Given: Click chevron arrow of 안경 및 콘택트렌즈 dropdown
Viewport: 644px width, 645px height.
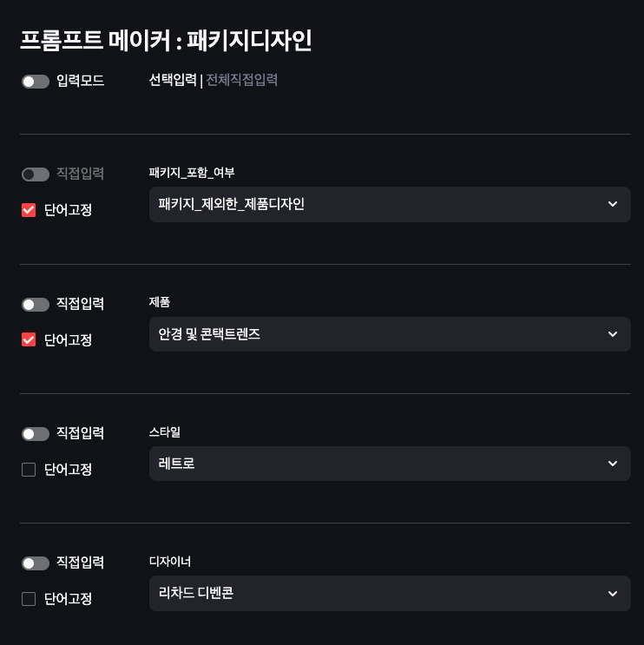Looking at the screenshot, I should coord(613,334).
